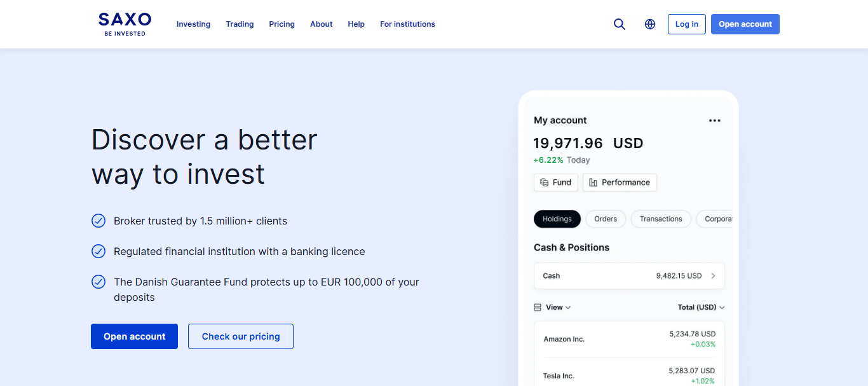Image resolution: width=868 pixels, height=386 pixels.
Task: Click the Performance bar chart icon
Action: [593, 183]
